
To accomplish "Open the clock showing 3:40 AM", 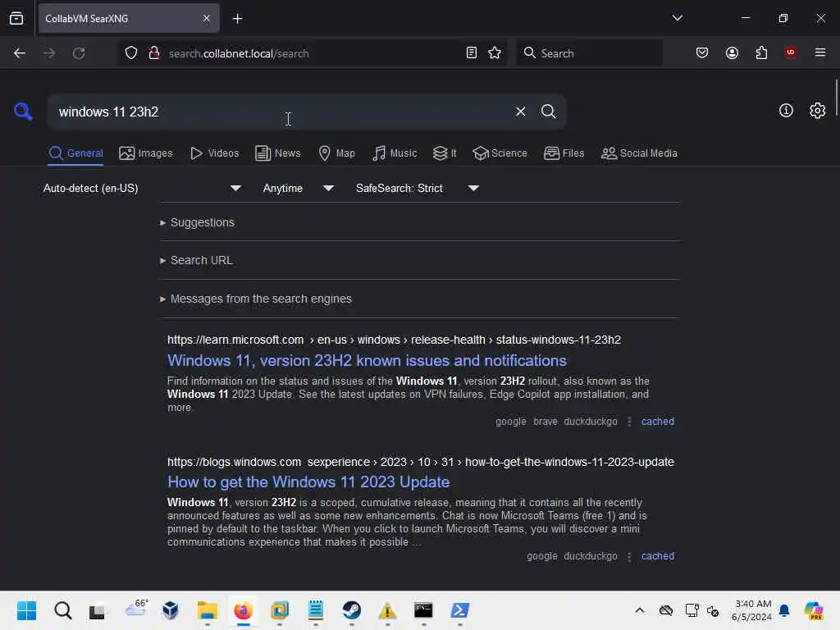I will [752, 610].
